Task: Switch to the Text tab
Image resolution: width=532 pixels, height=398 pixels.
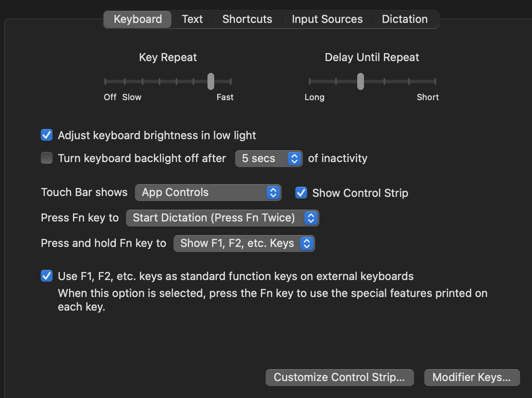Action: [192, 20]
